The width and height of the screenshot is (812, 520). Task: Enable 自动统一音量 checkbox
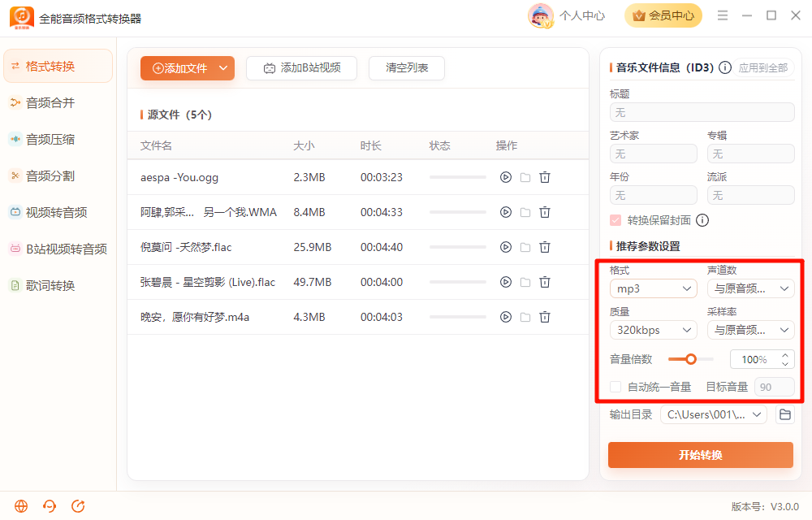pyautogui.click(x=615, y=387)
